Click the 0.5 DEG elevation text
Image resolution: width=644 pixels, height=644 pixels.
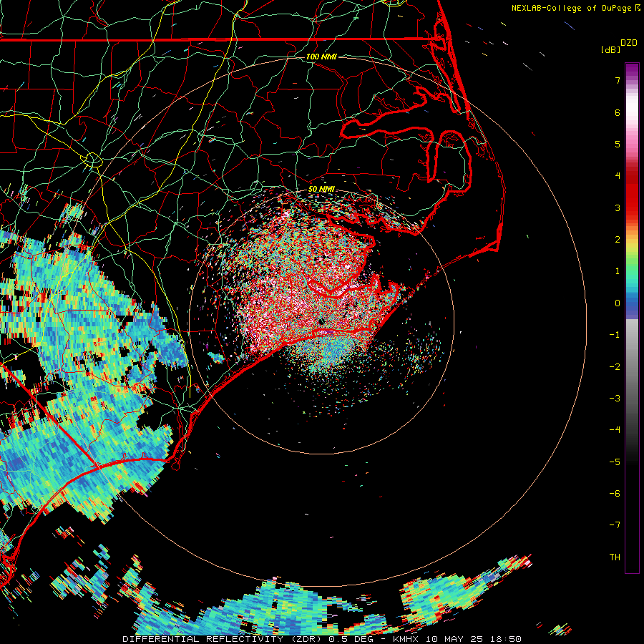(351, 639)
